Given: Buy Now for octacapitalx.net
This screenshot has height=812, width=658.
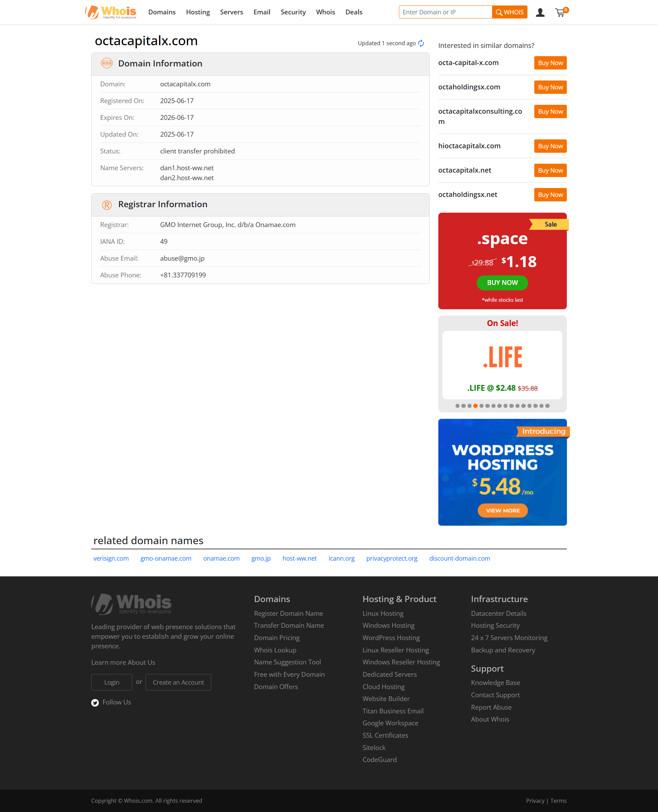Looking at the screenshot, I should click(550, 171).
